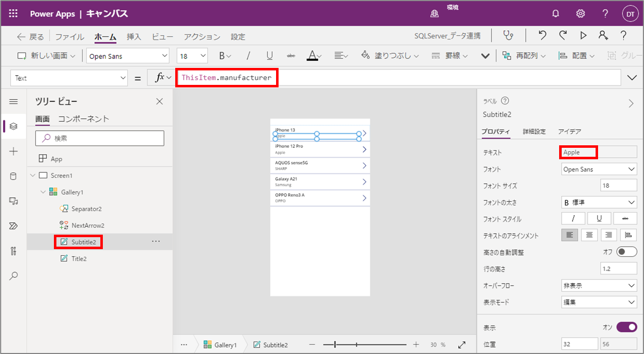This screenshot has width=644, height=354.
Task: Toggle the auto height switch off/on
Action: pos(627,252)
